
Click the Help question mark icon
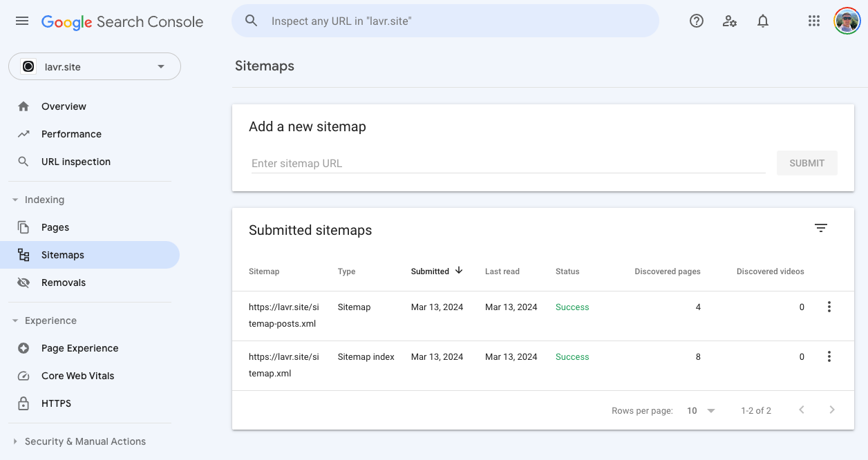(697, 21)
